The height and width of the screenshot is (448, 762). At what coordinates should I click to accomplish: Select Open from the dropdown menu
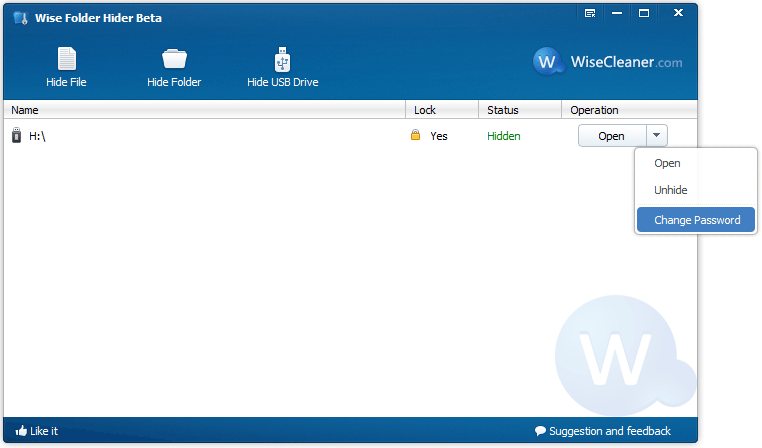(667, 163)
